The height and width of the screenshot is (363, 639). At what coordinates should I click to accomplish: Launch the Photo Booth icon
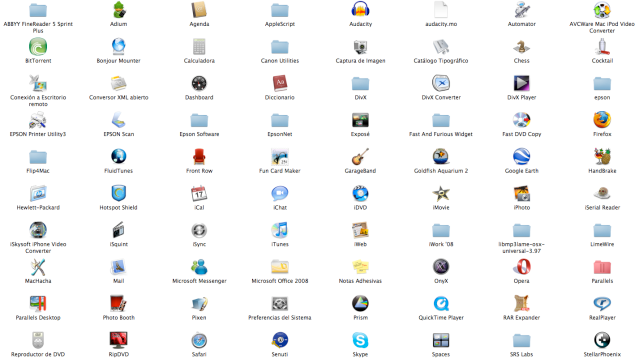(x=119, y=303)
